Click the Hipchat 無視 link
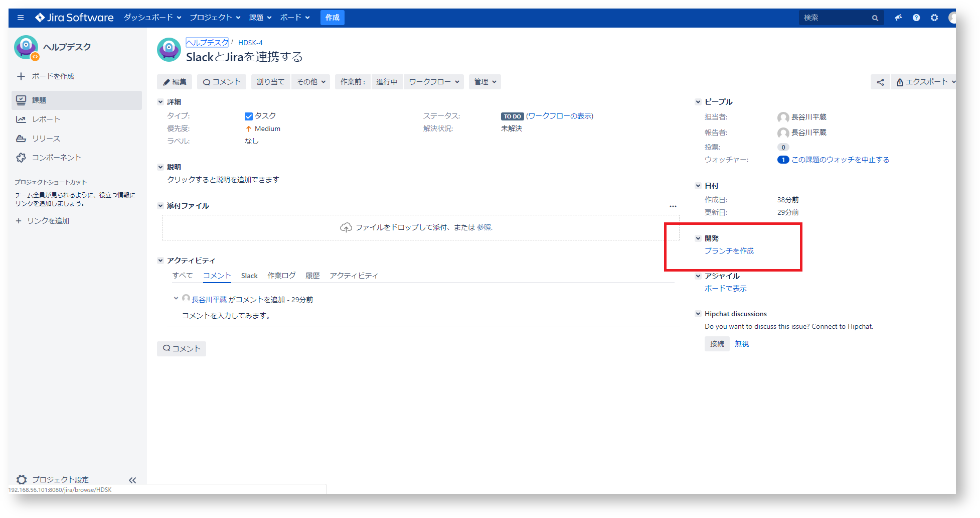The image size is (980, 518). (x=742, y=344)
